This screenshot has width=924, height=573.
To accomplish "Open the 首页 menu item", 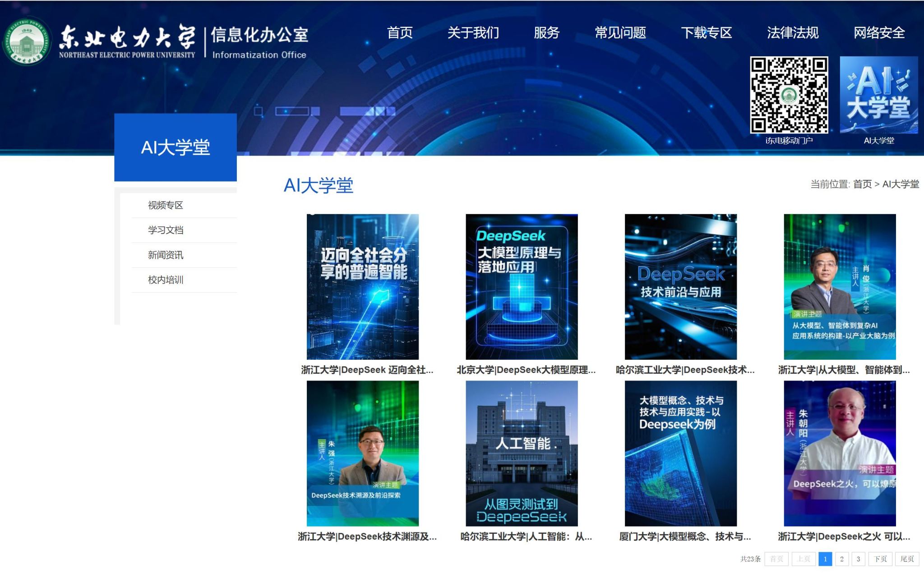I will pos(400,32).
